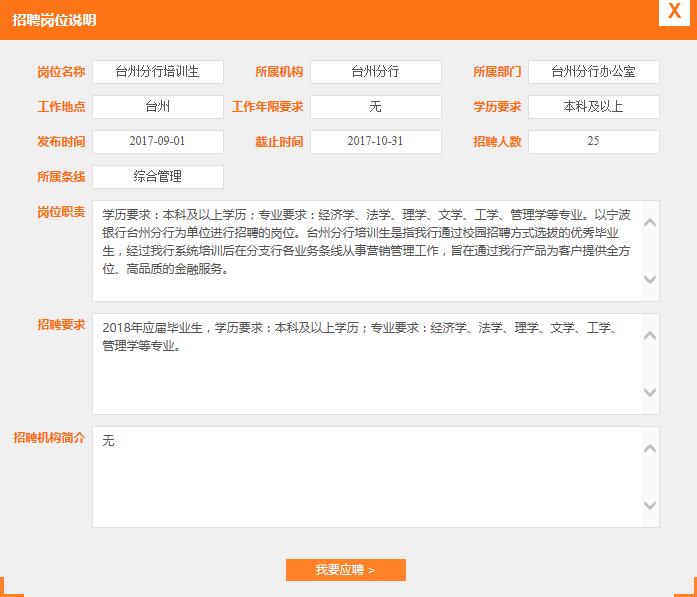Screen dimensions: 697x597
Task: Focus the 招聘人数 field showing 25
Action: tap(593, 142)
